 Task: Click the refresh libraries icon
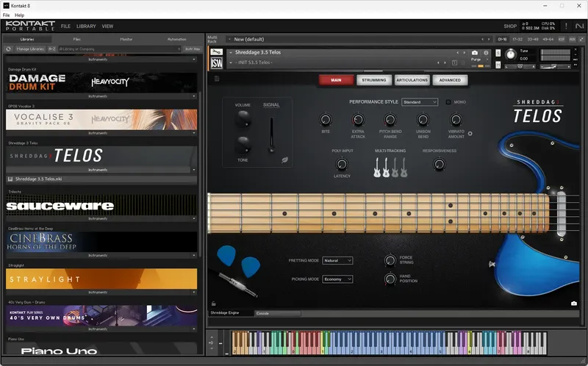tap(8, 49)
